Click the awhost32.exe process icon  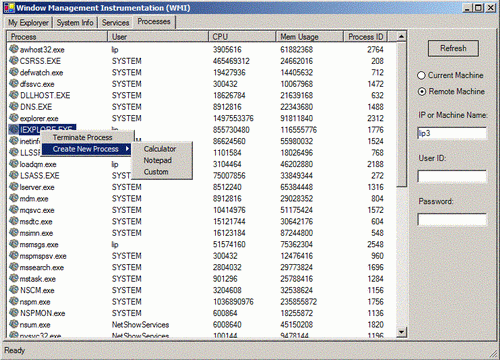[14, 49]
